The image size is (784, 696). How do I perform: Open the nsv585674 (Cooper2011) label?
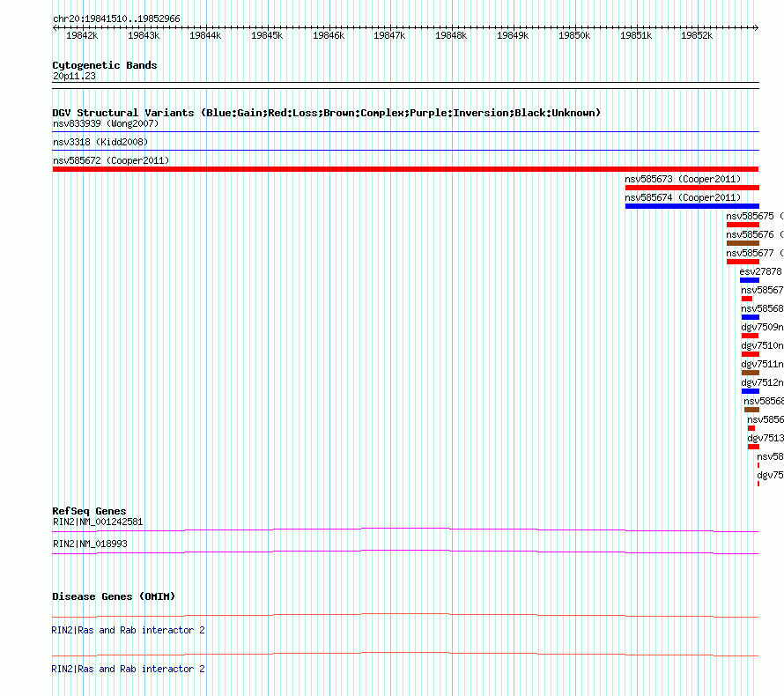[683, 197]
